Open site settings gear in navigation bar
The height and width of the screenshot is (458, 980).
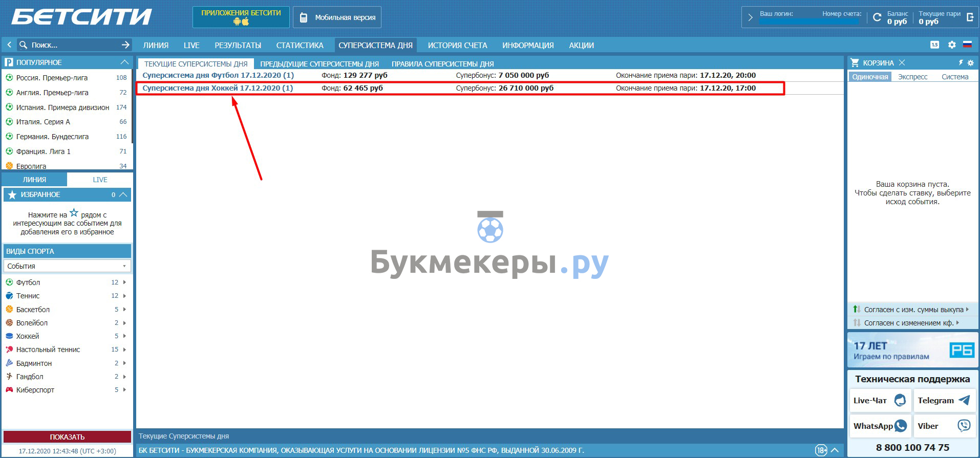coord(952,45)
